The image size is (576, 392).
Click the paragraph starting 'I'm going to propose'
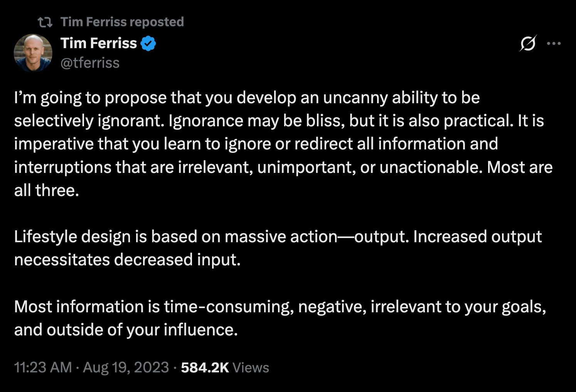tap(247, 98)
